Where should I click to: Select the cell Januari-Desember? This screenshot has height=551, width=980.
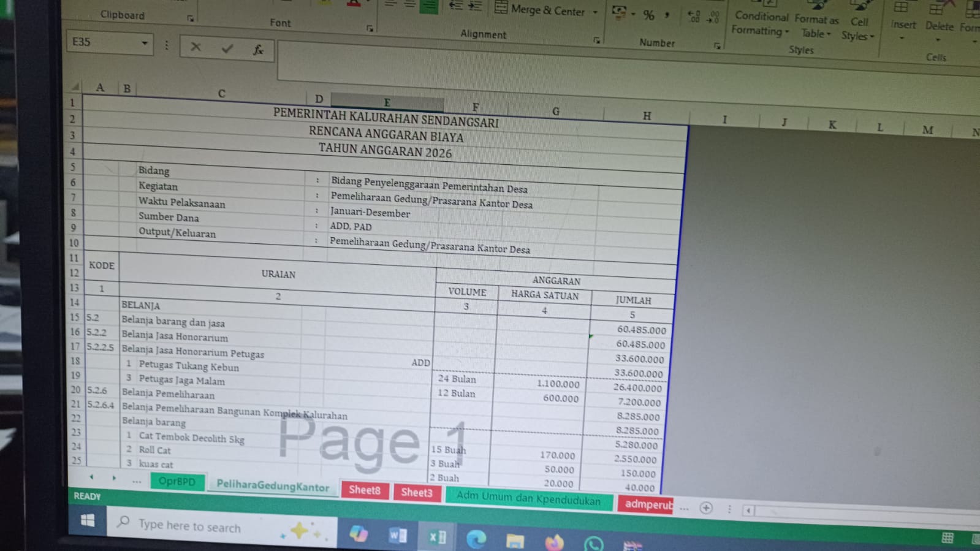pyautogui.click(x=370, y=212)
